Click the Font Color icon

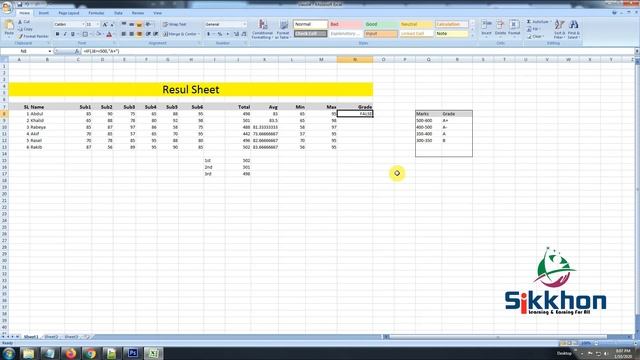(x=109, y=34)
